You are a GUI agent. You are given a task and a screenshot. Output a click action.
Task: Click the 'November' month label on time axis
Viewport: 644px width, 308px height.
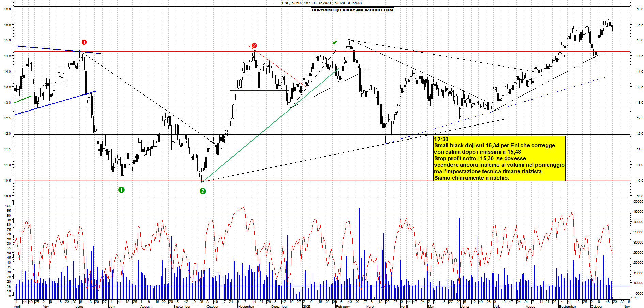[x=246, y=306]
